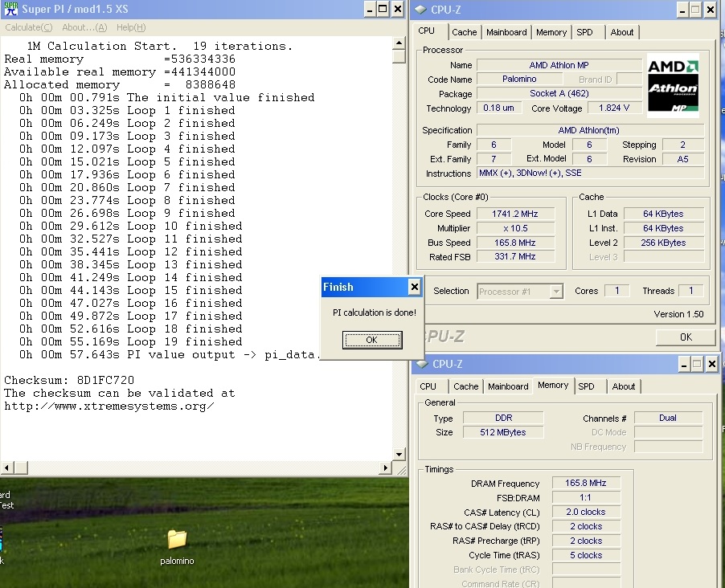Open the Calculate menu
Screen dimensions: 725x588
coord(28,27)
